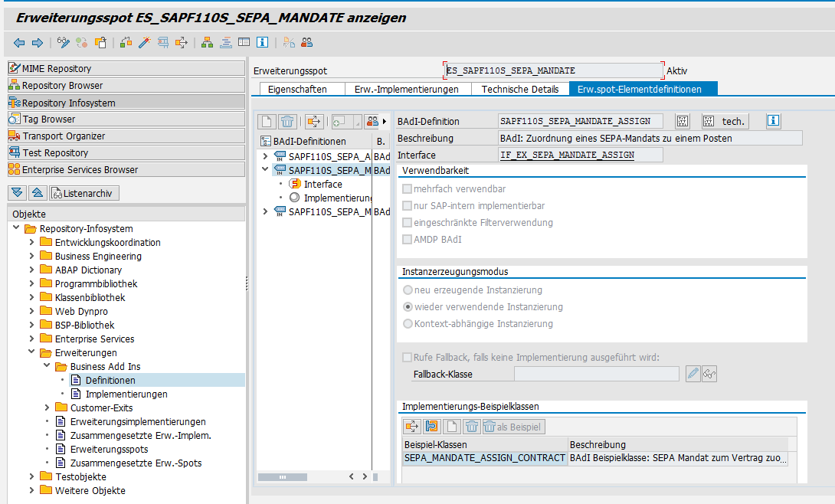
Task: Open the where-used list hierarchy icon
Action: (x=207, y=42)
